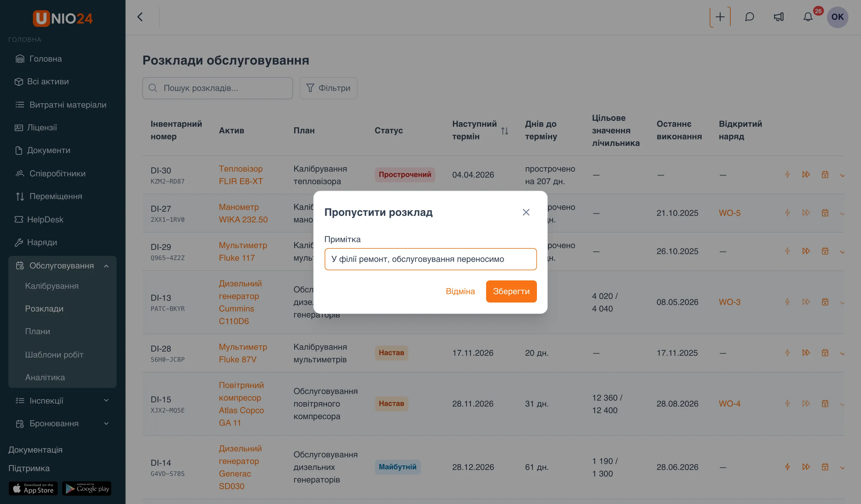Expand the DI-30 row chevron
The height and width of the screenshot is (504, 861).
[842, 176]
